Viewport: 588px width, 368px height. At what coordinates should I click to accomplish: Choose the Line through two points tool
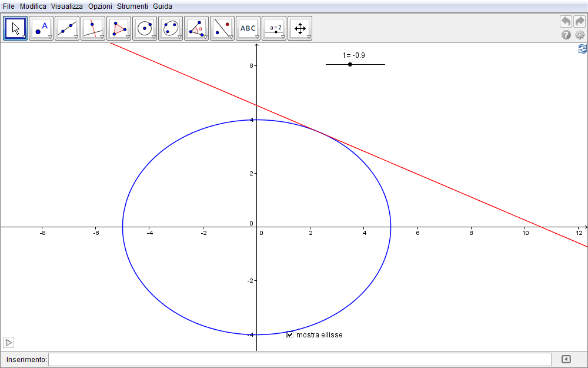pyautogui.click(x=67, y=28)
